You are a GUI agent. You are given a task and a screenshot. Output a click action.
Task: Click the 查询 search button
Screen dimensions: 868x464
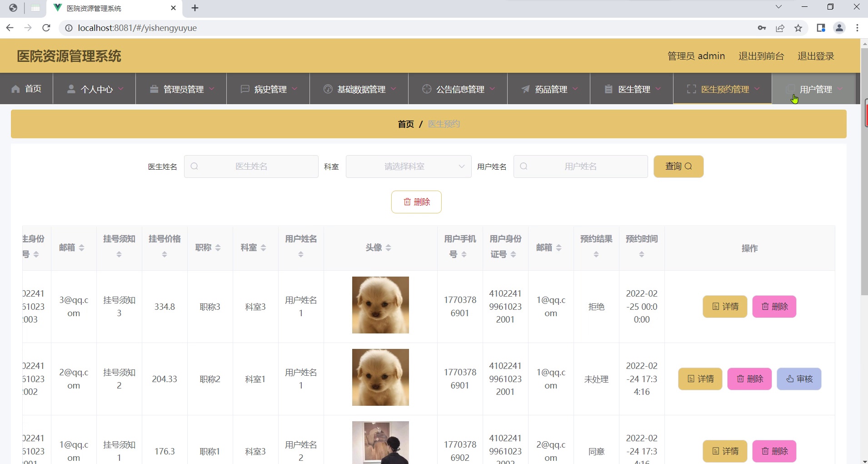tap(678, 166)
